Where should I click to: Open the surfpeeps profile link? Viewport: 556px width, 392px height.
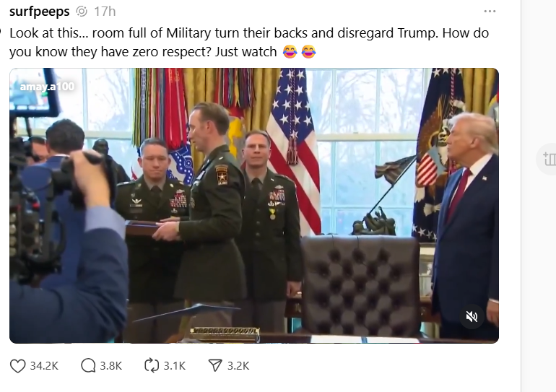tap(40, 12)
